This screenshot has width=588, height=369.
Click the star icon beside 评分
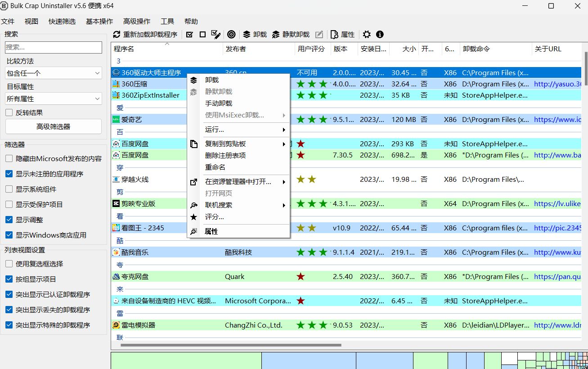(x=194, y=217)
